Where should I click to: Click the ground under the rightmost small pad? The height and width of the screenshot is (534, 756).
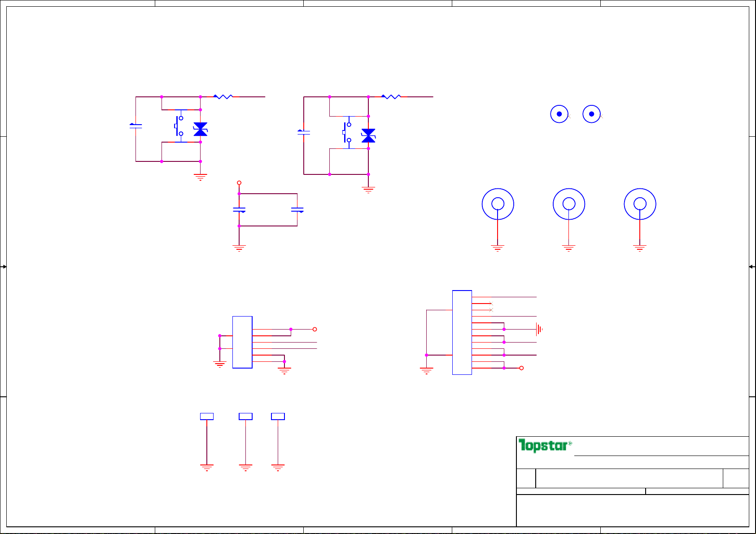[278, 468]
